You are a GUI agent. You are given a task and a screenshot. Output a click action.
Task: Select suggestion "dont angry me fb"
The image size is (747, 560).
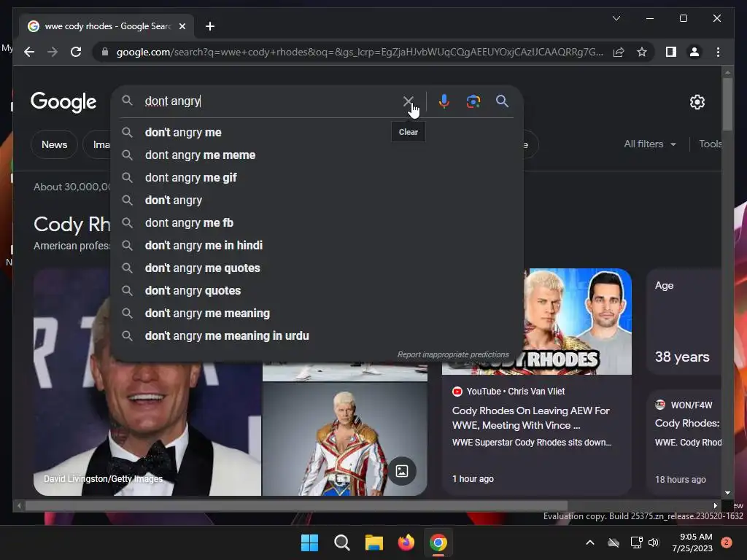tap(317, 223)
